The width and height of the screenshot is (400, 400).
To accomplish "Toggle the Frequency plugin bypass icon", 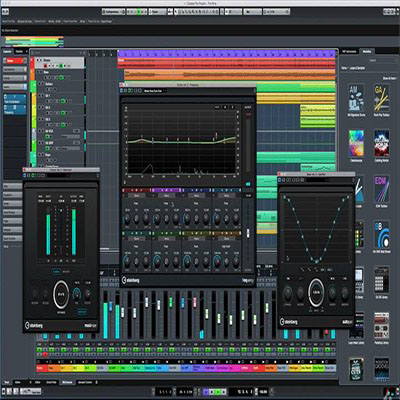I will 122,90.
